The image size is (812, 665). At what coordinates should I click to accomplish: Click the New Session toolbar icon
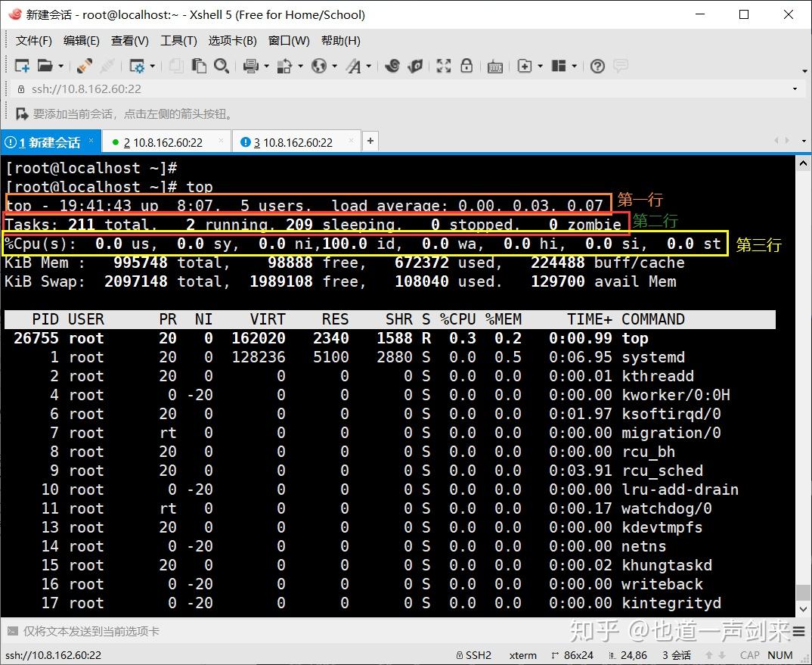[22, 67]
